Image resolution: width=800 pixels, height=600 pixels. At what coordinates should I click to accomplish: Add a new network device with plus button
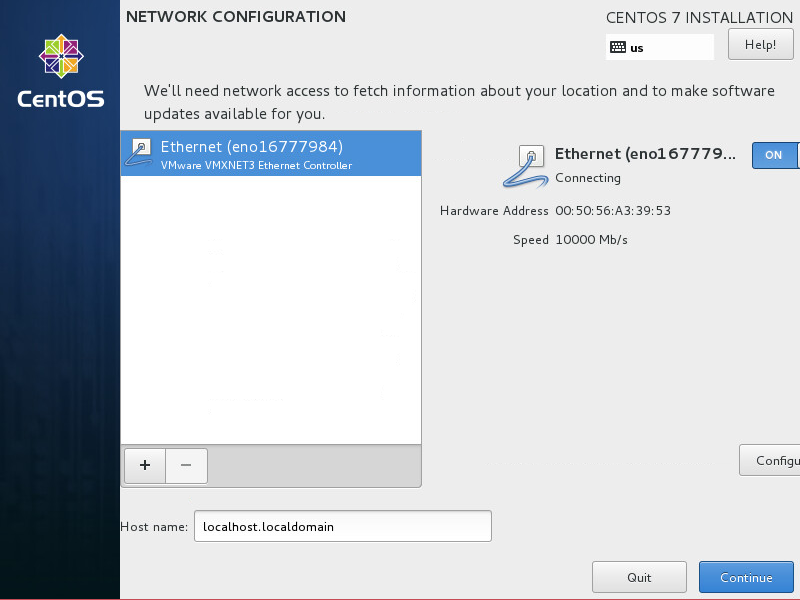point(145,465)
